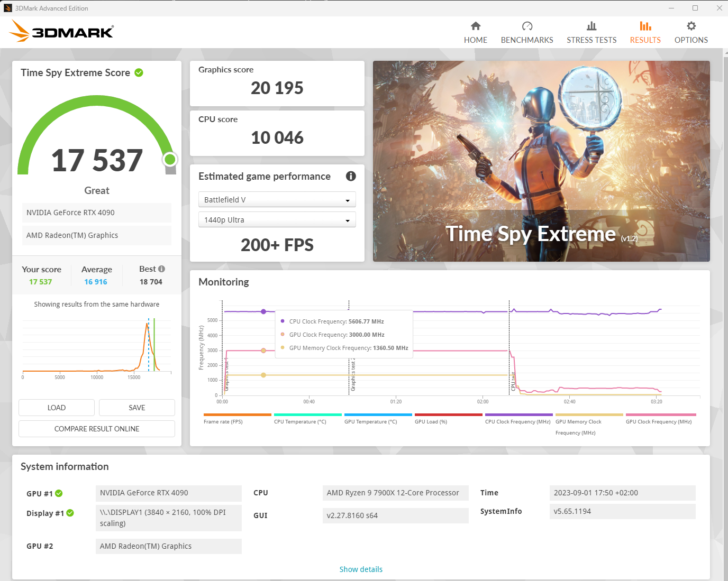Click the Options gear icon
728x581 pixels.
pos(691,26)
